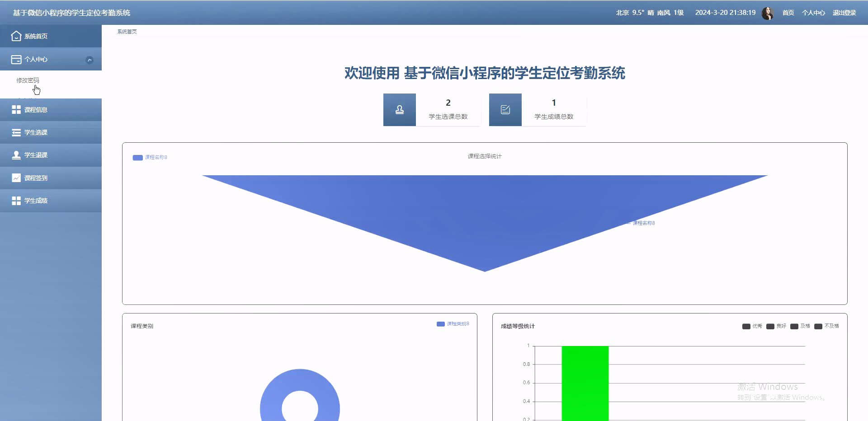Click the user avatar in the top bar
The width and height of the screenshot is (868, 421).
point(768,13)
